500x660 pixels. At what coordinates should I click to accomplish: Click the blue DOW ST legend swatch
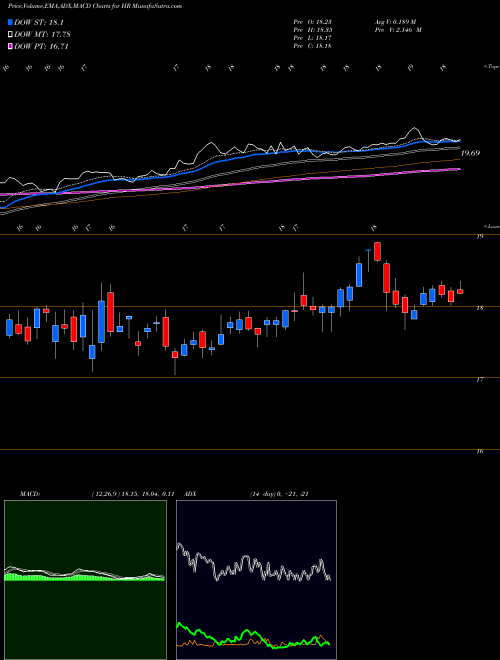(x=11, y=22)
